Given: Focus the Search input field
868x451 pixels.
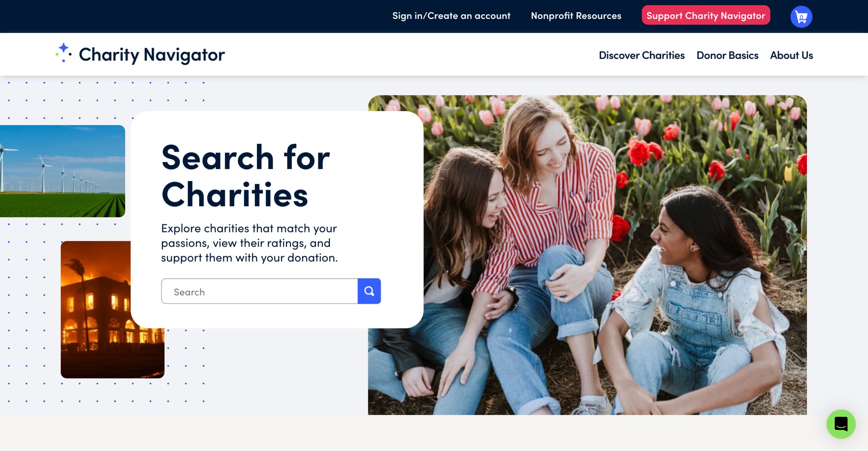Looking at the screenshot, I should [x=259, y=291].
